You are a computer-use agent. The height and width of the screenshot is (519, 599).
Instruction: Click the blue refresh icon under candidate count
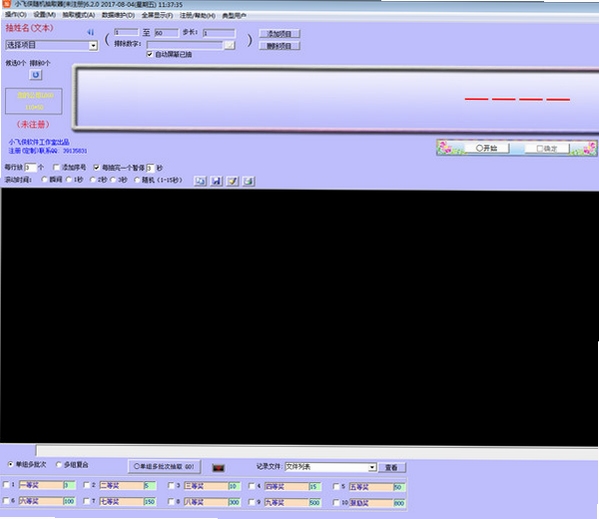pyautogui.click(x=36, y=75)
